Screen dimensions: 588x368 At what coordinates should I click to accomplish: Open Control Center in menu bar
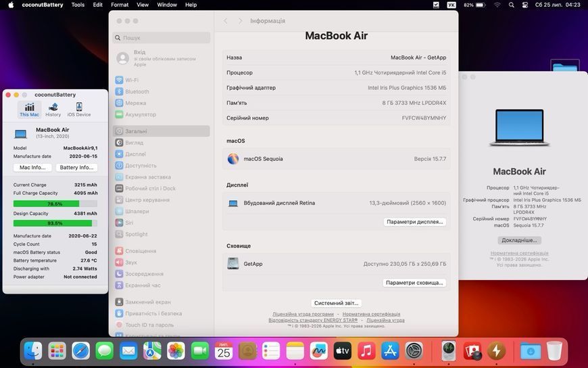(x=525, y=5)
